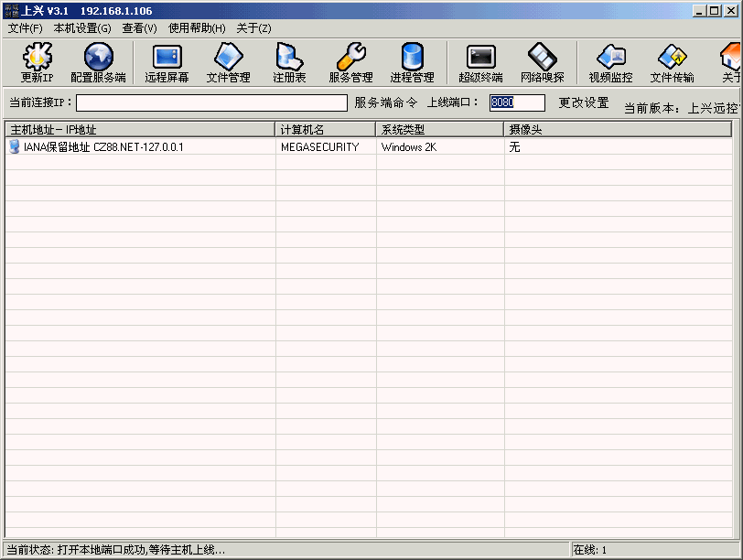This screenshot has width=743, height=560.
Task: Launch 超级终端 super terminal
Action: 480,63
